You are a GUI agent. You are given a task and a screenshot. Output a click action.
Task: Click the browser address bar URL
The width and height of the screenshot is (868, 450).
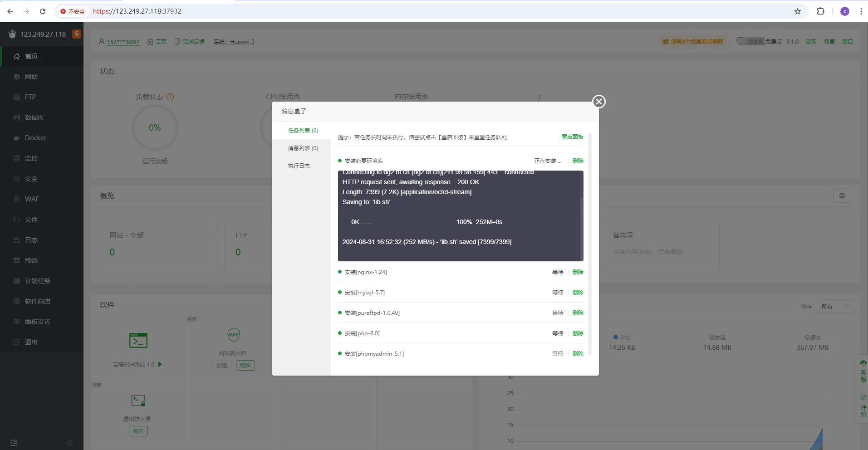[137, 11]
